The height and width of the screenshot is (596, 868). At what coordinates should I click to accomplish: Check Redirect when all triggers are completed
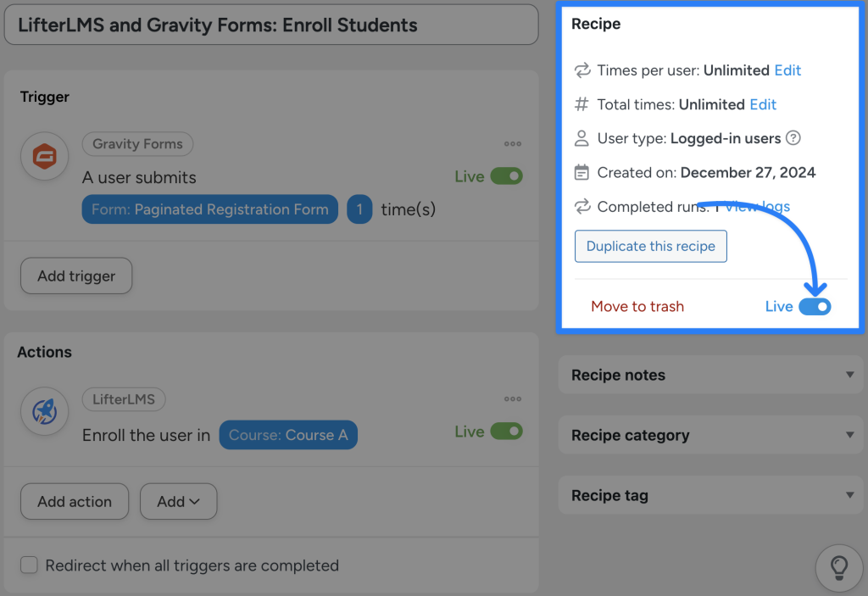(x=29, y=565)
